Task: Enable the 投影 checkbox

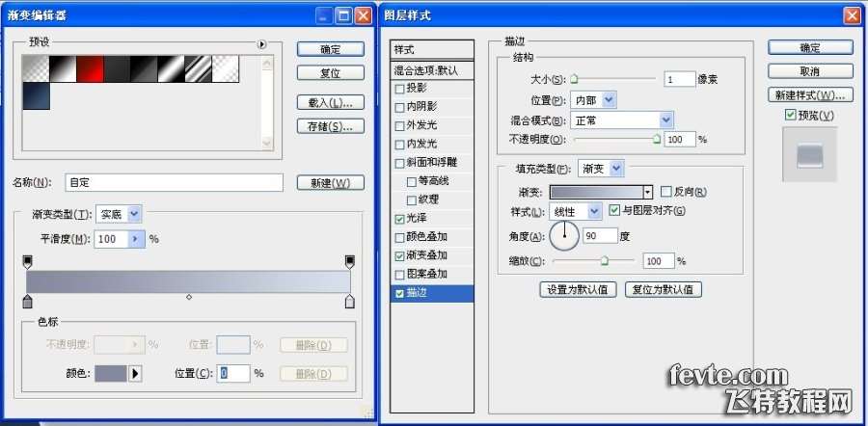Action: click(399, 89)
